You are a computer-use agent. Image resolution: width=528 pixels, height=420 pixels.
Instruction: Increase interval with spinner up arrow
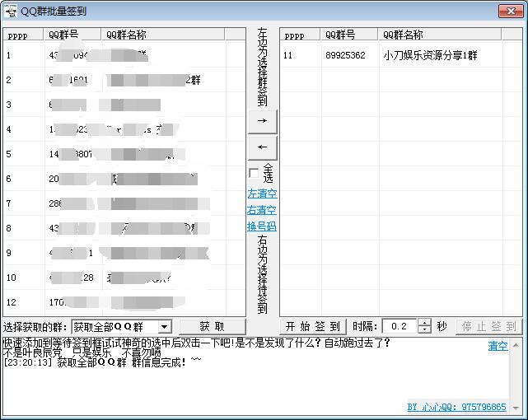(x=424, y=322)
